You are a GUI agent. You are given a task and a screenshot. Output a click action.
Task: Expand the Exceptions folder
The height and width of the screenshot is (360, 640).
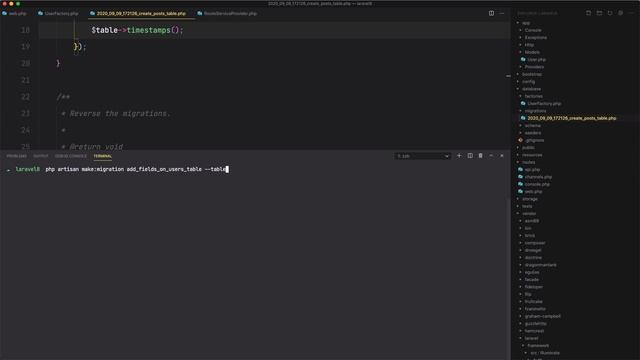point(536,38)
